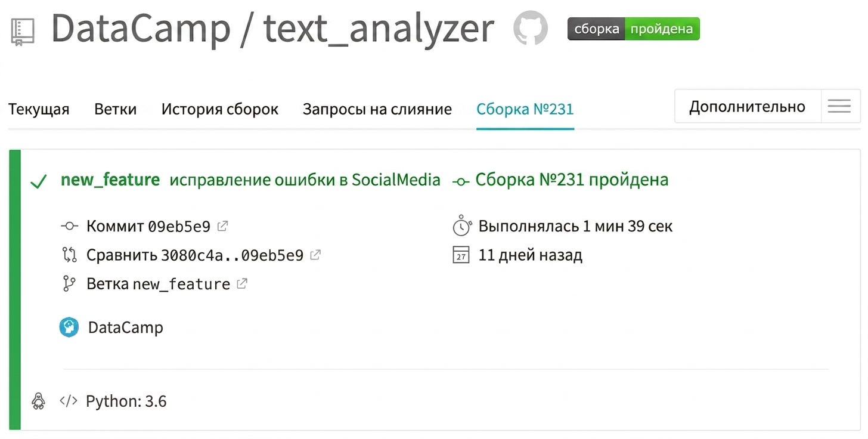Click the 'Python: 3.6' job label

126,401
